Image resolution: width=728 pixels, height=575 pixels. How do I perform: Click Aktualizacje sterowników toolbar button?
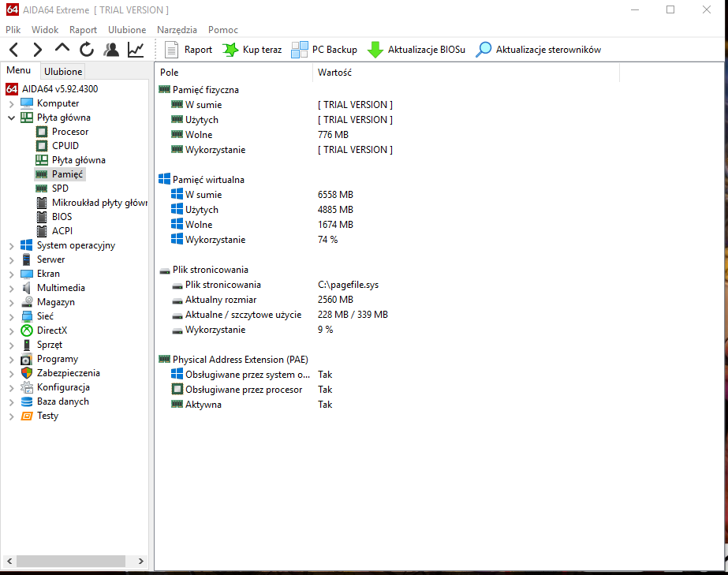click(539, 49)
